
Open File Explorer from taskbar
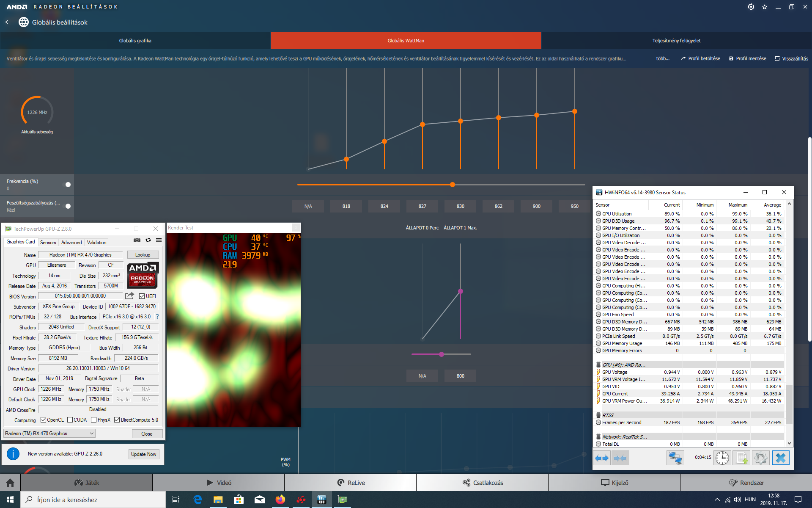click(x=218, y=500)
